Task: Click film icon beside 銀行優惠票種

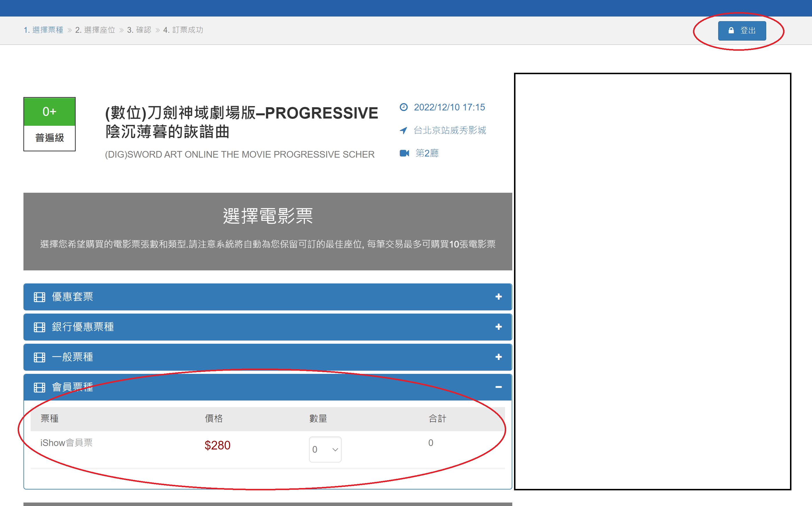Action: tap(39, 327)
